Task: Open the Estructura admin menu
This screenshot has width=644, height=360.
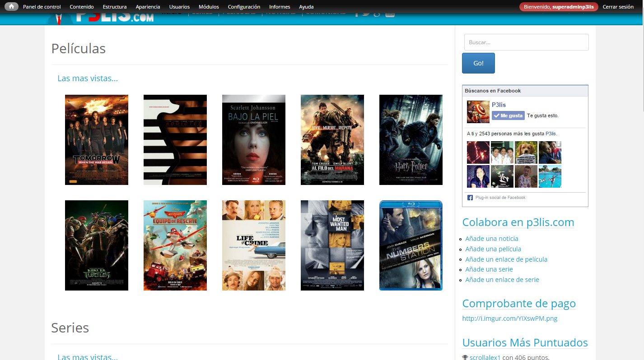Action: click(x=115, y=7)
